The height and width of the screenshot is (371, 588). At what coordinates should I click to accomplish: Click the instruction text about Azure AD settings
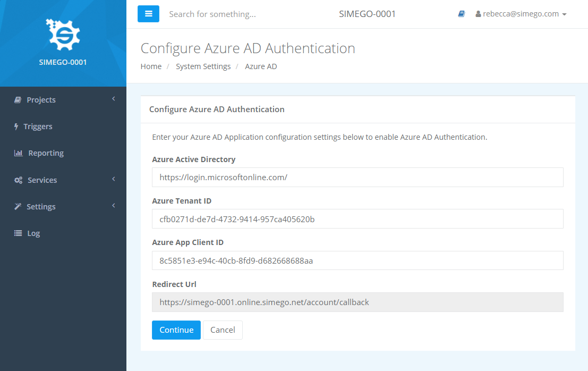pos(320,137)
